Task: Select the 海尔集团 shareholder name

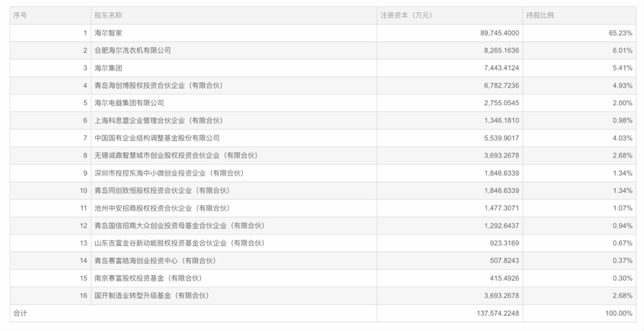Action: tap(108, 68)
